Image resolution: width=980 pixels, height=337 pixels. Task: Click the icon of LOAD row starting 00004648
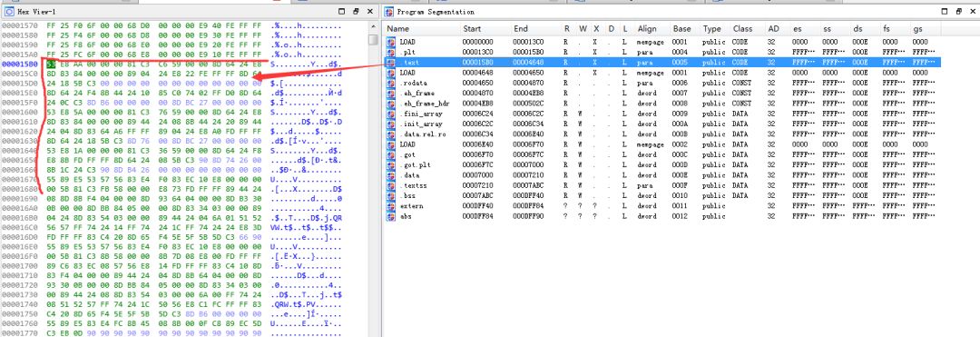coord(391,73)
